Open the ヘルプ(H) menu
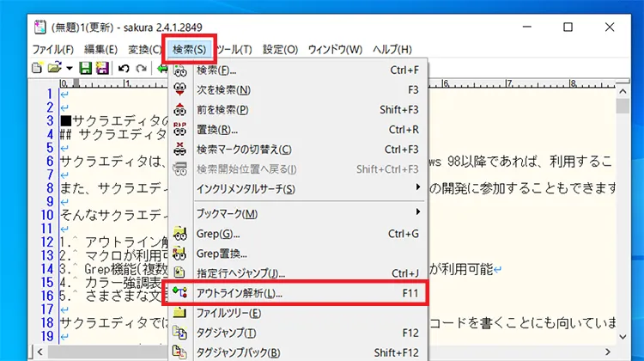Viewport: 644px width, 361px height. 392,49
